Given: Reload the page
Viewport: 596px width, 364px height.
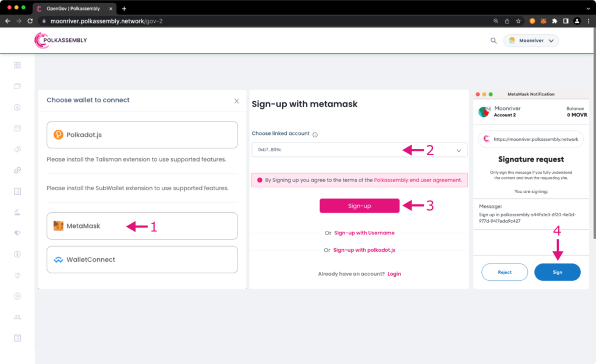Looking at the screenshot, I should tap(30, 22).
